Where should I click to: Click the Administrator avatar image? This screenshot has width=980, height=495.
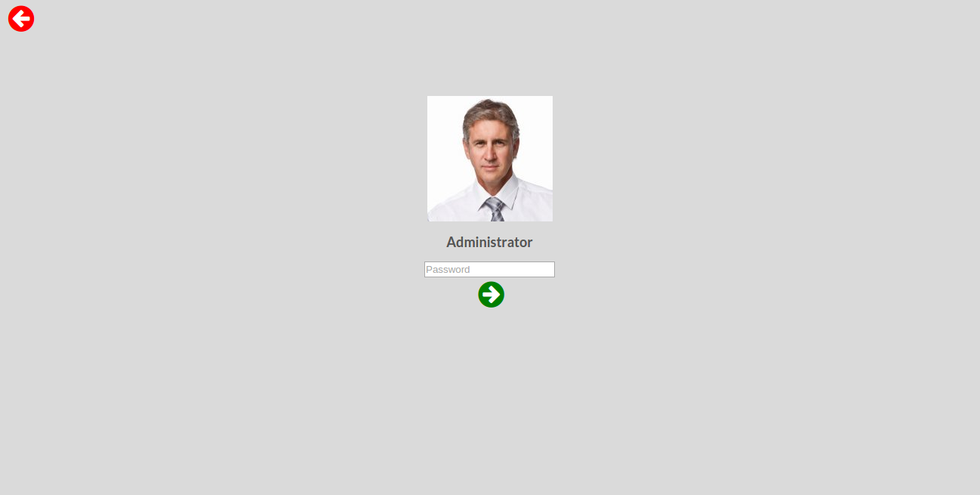490,159
